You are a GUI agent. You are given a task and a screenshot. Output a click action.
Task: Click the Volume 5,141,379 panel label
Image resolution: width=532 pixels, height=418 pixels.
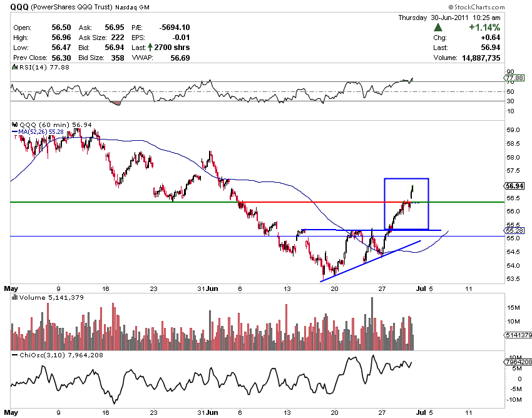(x=51, y=297)
